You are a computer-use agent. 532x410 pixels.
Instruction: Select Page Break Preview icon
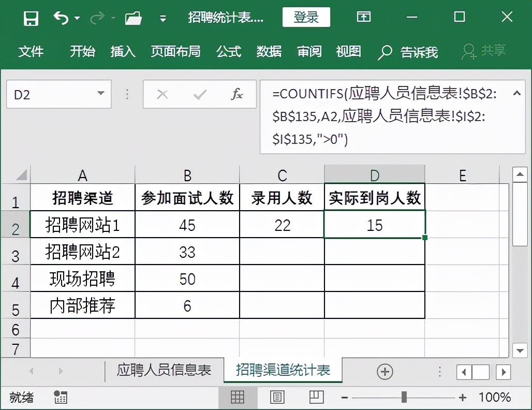pos(316,397)
